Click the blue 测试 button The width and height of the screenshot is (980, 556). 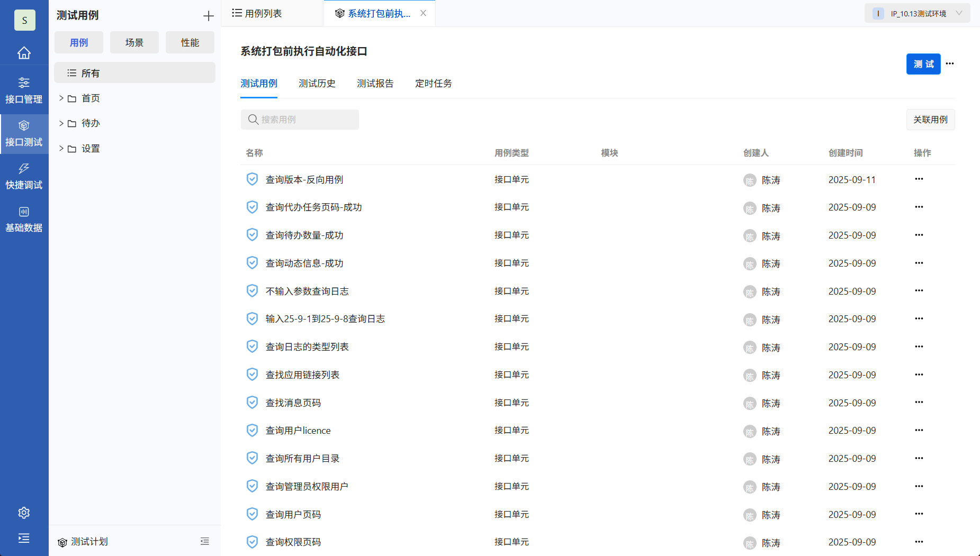coord(923,63)
